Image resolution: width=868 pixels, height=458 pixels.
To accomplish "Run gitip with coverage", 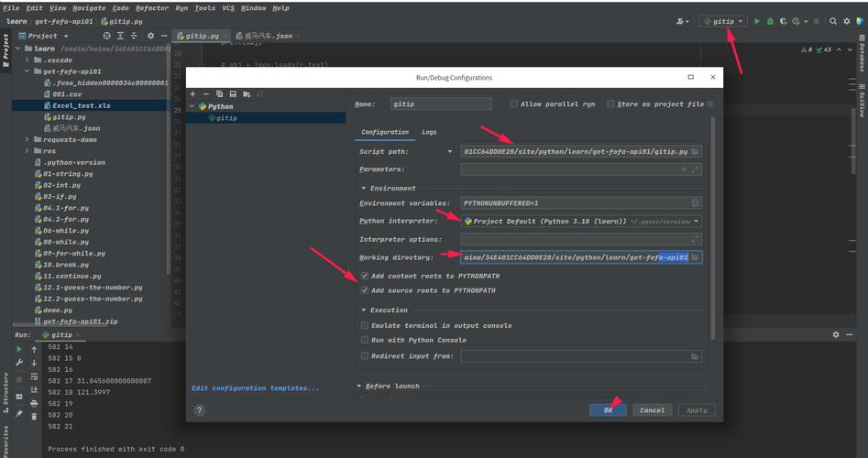I will [x=784, y=21].
